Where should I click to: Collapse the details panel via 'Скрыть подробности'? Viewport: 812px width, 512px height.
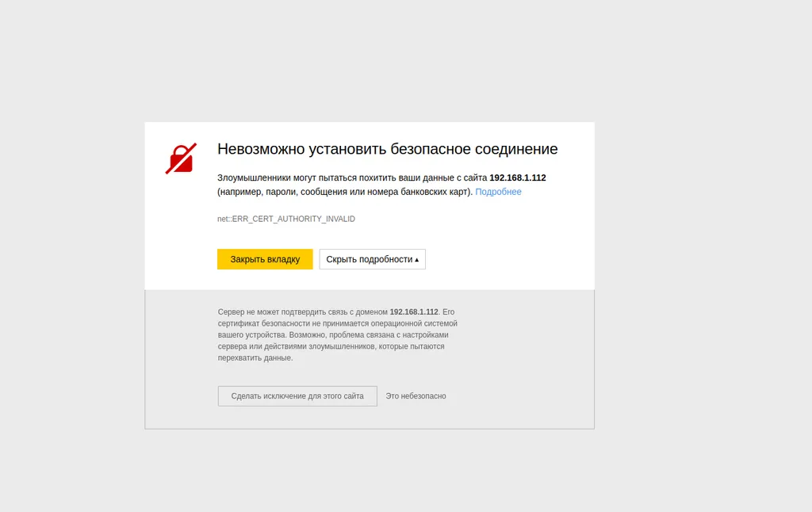coord(372,258)
